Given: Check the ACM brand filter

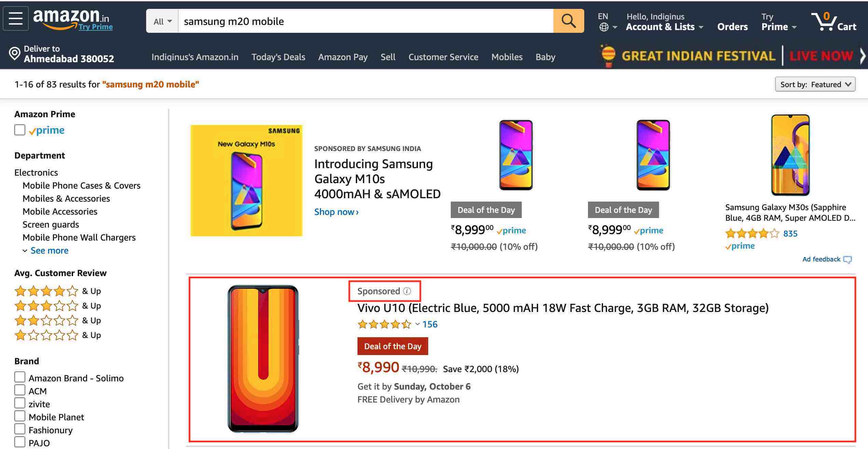Looking at the screenshot, I should pyautogui.click(x=19, y=390).
